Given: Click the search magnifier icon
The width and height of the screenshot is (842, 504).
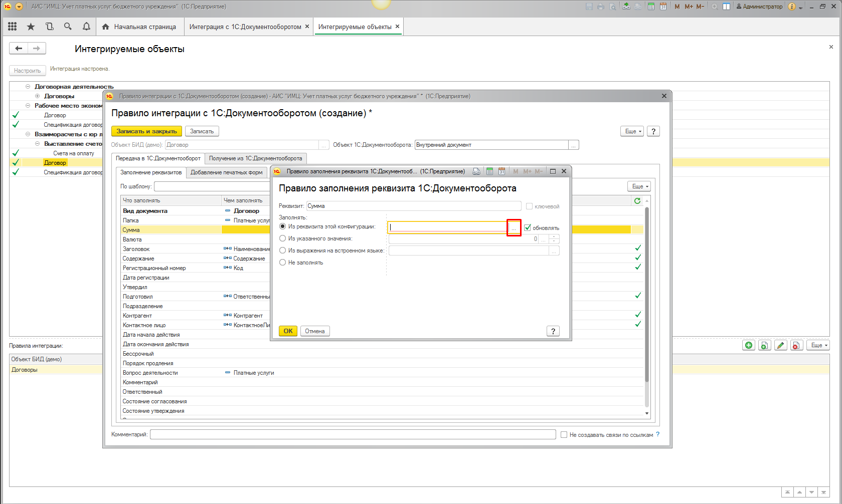Looking at the screenshot, I should pyautogui.click(x=68, y=27).
